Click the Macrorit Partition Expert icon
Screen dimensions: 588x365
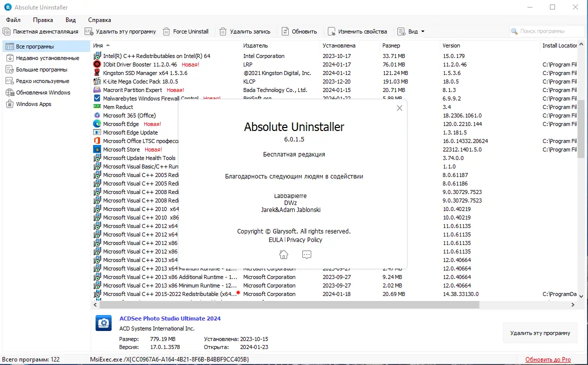(97, 90)
